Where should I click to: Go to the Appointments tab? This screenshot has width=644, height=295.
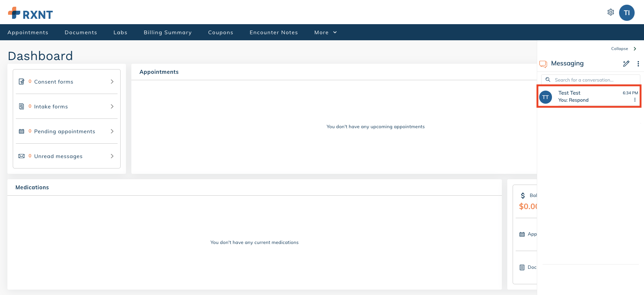(x=28, y=33)
